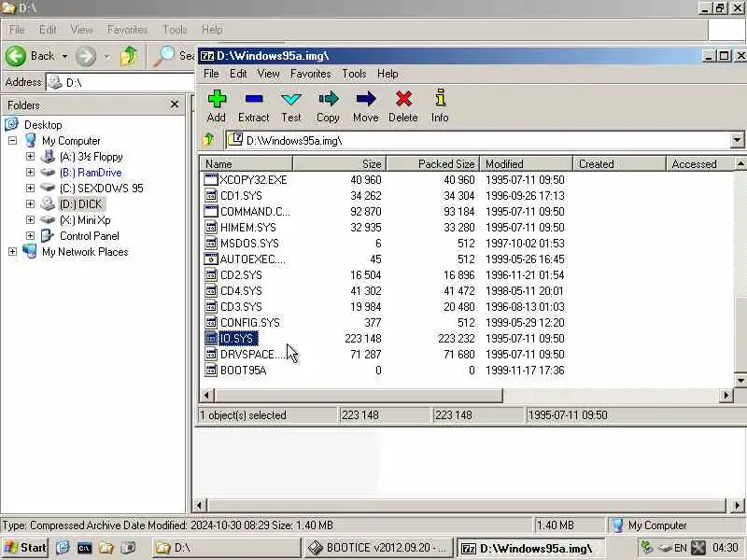Select the XCOPY32.EXE file icon
The width and height of the screenshot is (747, 560).
point(211,179)
